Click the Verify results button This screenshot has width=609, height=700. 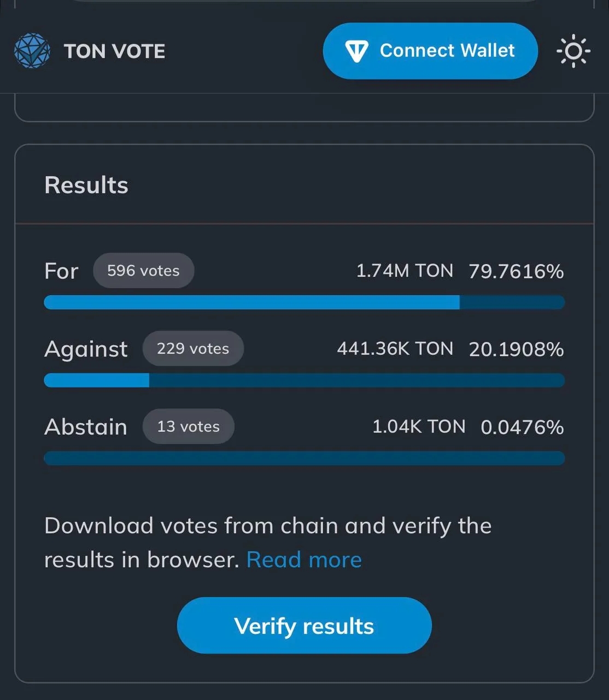tap(304, 626)
